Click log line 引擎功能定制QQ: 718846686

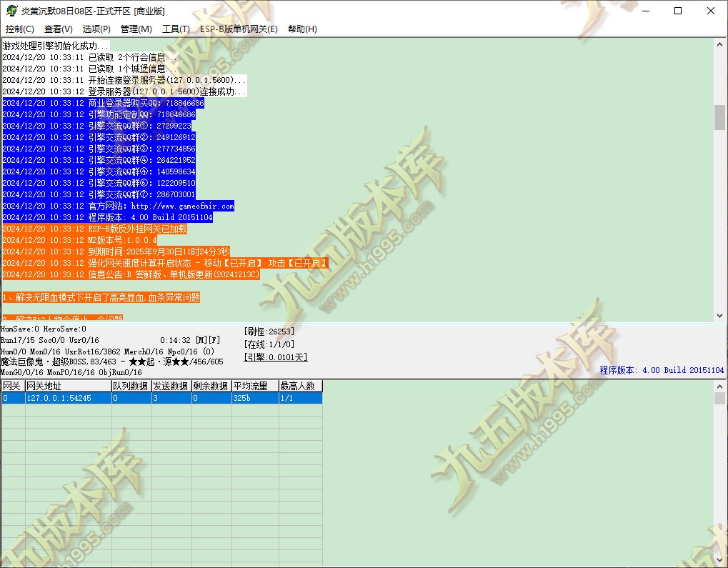click(x=99, y=114)
